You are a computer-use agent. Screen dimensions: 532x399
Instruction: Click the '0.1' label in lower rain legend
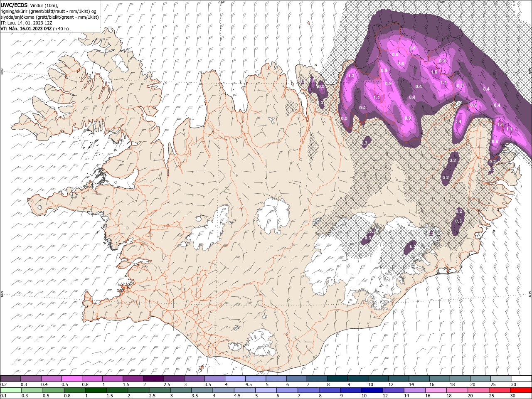[3, 396]
